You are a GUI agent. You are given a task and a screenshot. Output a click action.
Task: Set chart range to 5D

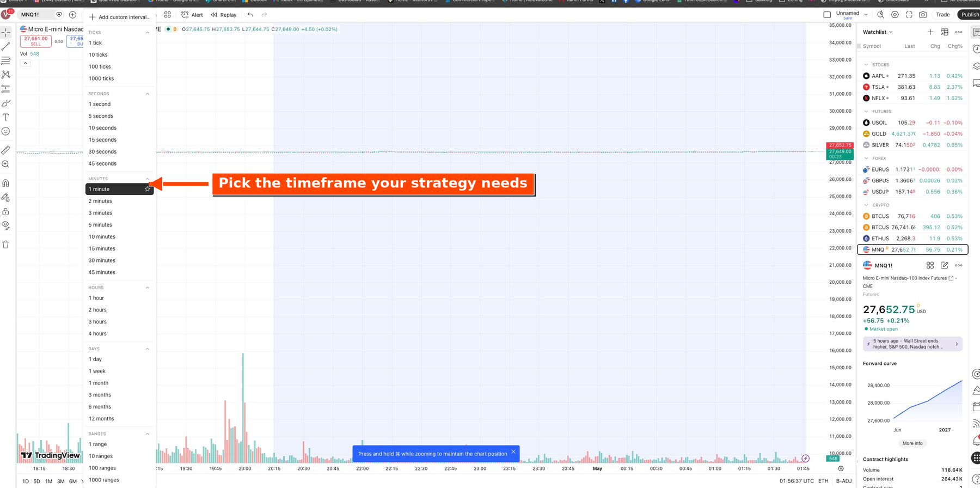(x=37, y=481)
